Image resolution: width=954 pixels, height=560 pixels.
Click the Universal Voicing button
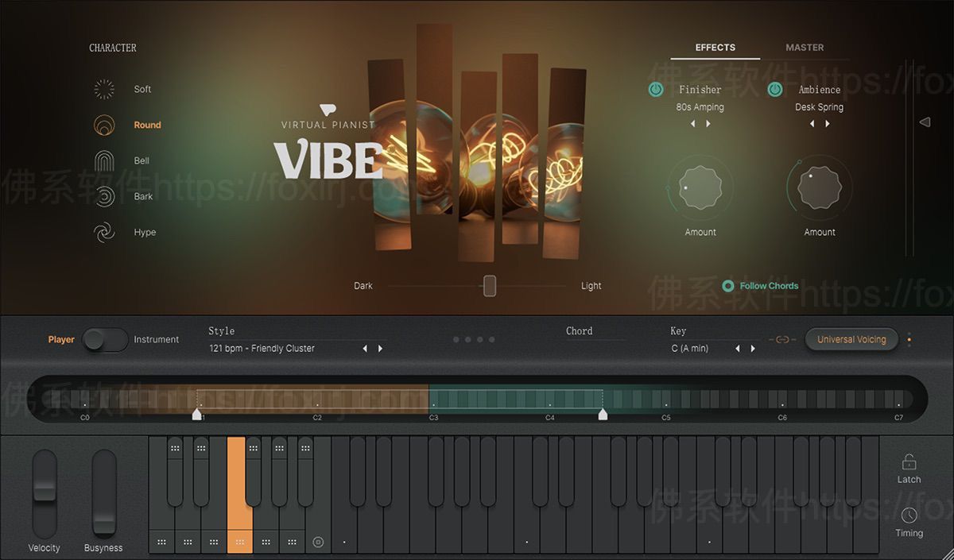(851, 340)
